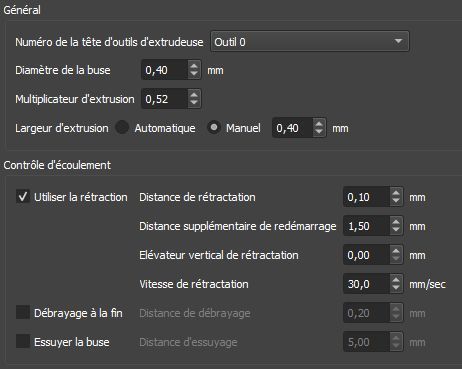Increase the Multiplicateur d'extrusion value
The height and width of the screenshot is (369, 462).
click(x=194, y=94)
